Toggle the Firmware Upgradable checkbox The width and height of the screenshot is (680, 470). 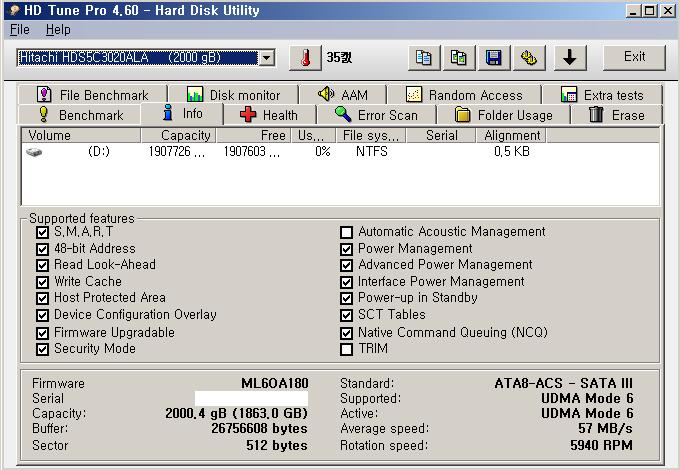(x=42, y=333)
